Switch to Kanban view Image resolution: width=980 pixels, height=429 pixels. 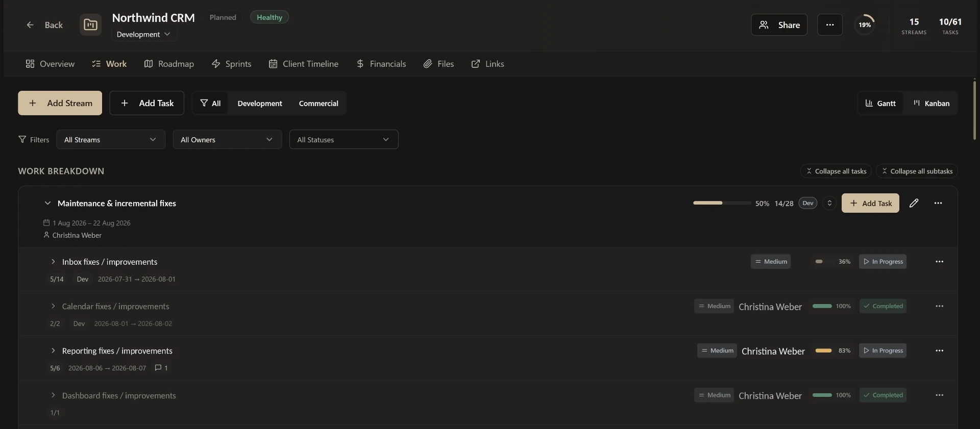(932, 103)
